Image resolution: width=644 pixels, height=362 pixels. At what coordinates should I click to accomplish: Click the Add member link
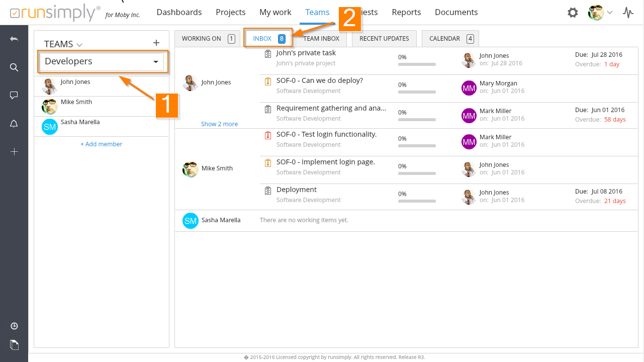[102, 144]
